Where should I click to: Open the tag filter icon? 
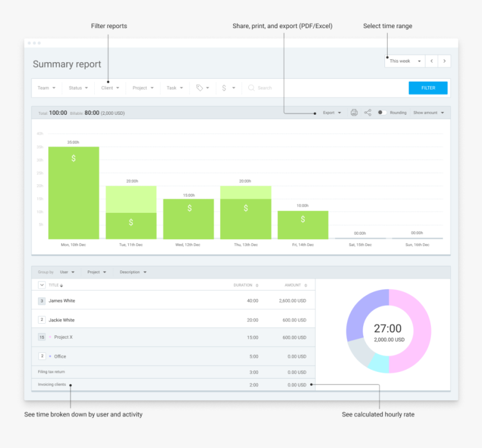[x=202, y=88]
